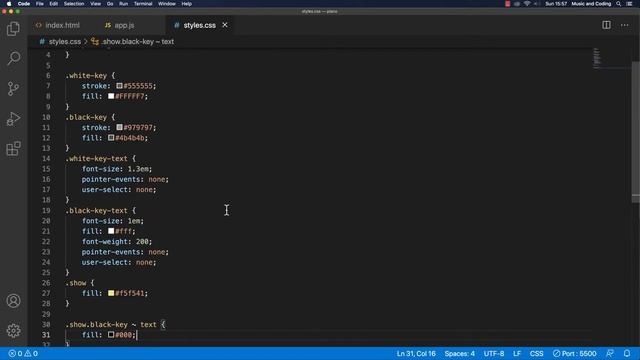Open macOS Spotlight search icon
Image resolution: width=640 pixels, height=360 pixels.
click(x=619, y=4)
